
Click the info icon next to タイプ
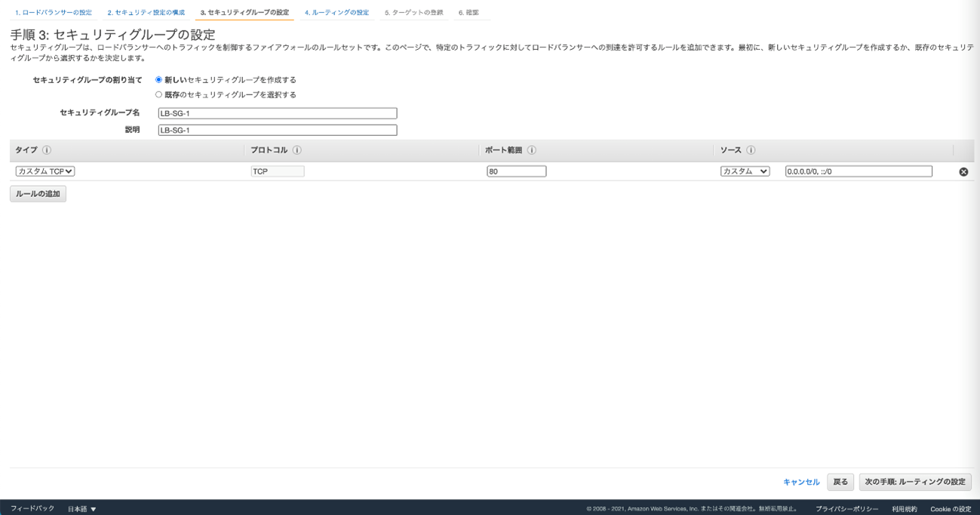(x=47, y=150)
